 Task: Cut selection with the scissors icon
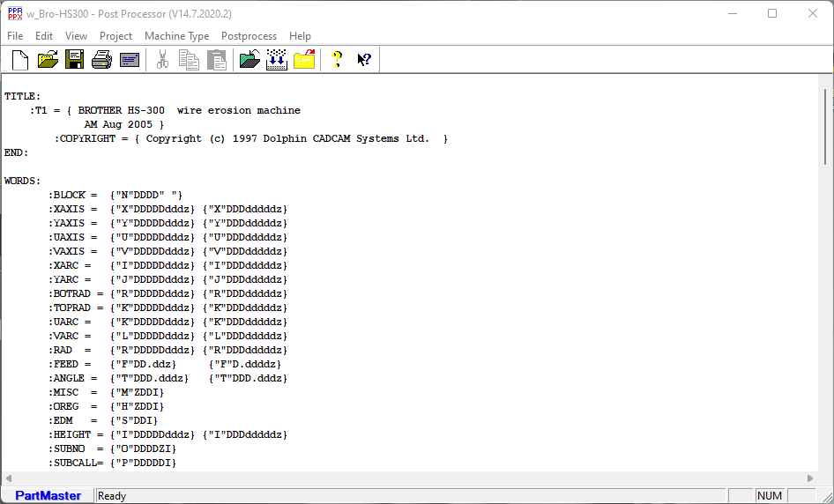coord(162,60)
